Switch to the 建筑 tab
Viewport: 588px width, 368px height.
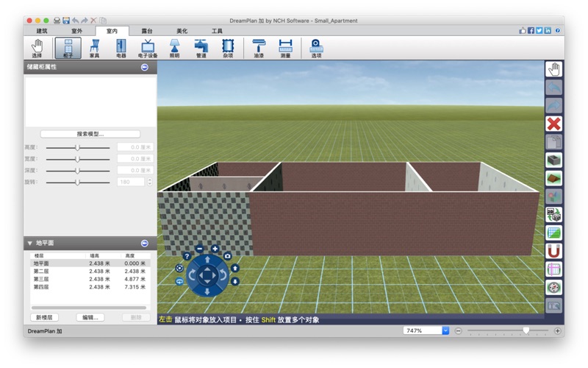click(x=43, y=31)
